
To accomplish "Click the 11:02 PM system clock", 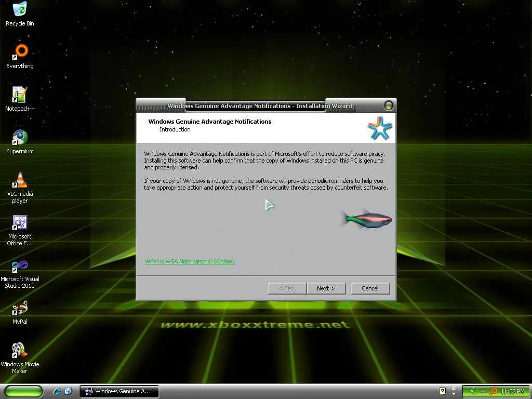I will point(513,391).
